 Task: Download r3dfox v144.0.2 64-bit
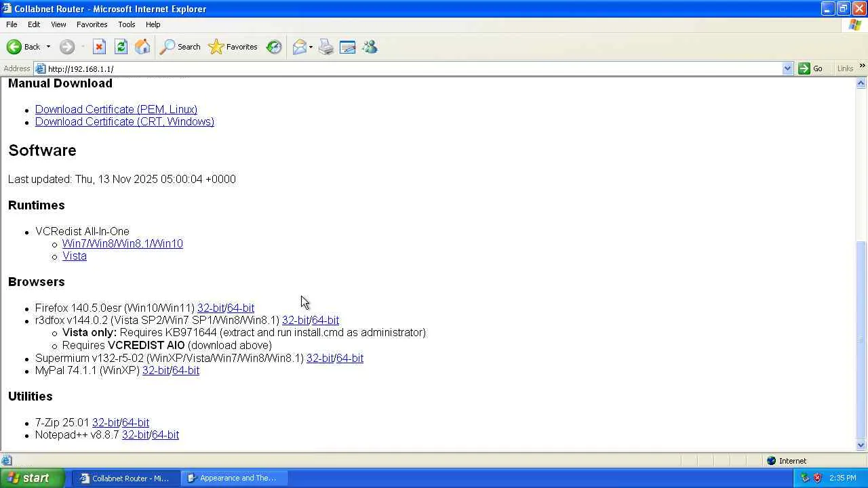(x=325, y=320)
